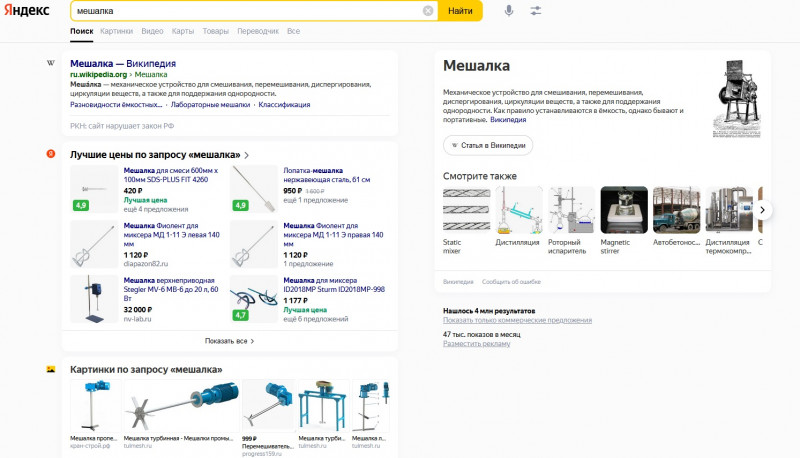Advance the Смотрите также carousel with the right arrow
The height and width of the screenshot is (458, 800).
point(762,210)
